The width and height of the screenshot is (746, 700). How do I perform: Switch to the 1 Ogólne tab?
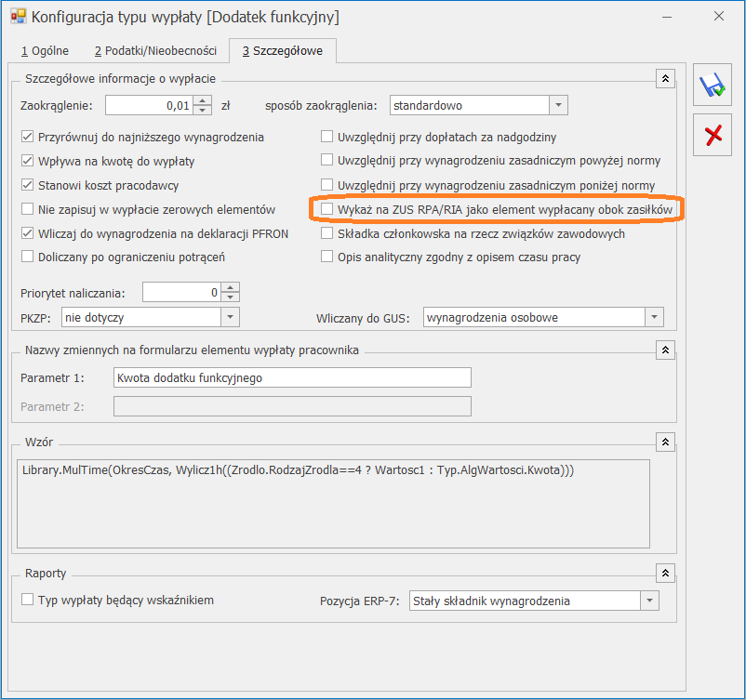[x=45, y=51]
